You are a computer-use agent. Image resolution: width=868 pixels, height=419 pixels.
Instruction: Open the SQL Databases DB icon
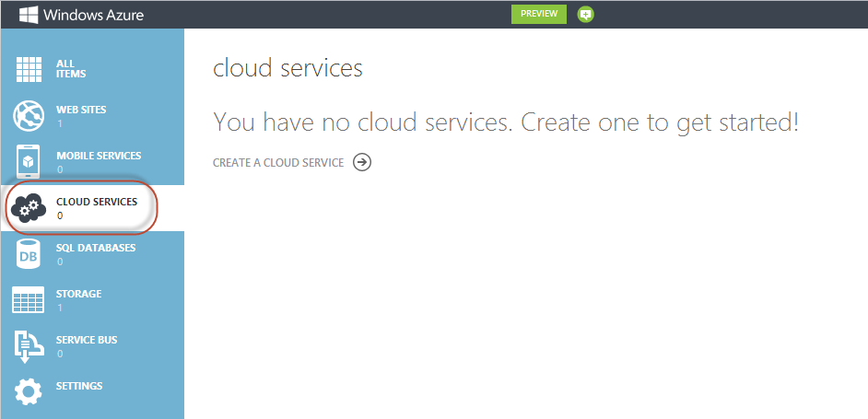(x=29, y=254)
